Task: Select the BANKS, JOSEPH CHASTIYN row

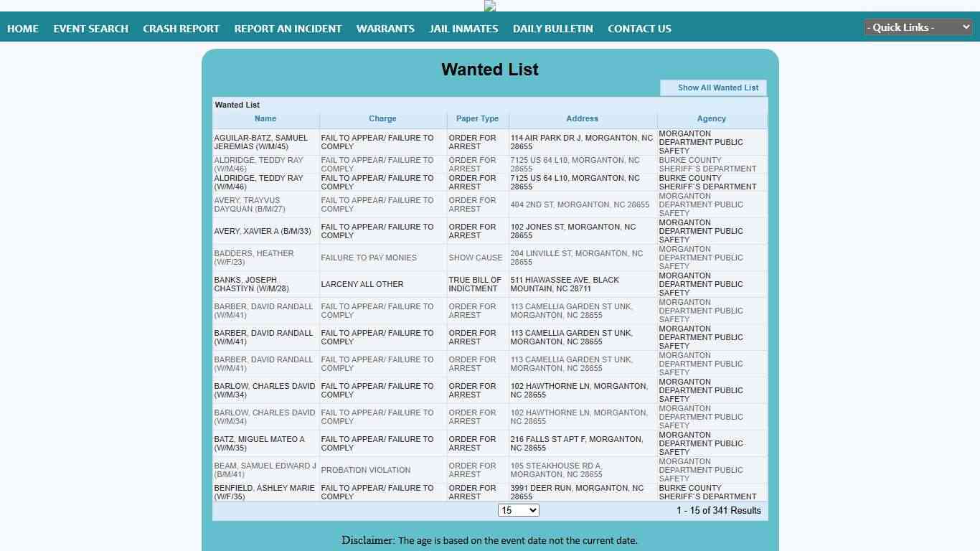Action: 252,284
